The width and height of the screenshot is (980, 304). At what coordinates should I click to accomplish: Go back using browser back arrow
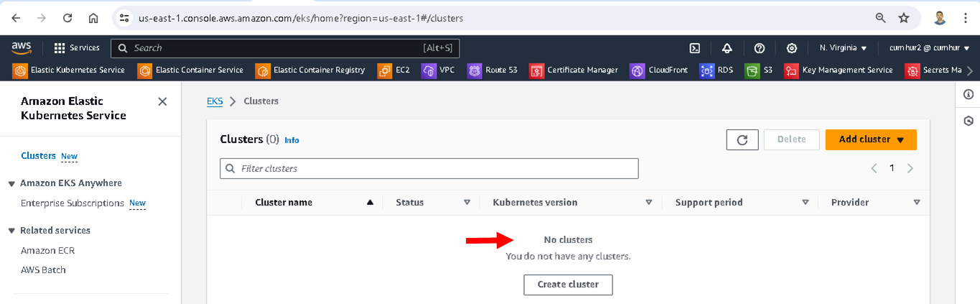pyautogui.click(x=16, y=17)
